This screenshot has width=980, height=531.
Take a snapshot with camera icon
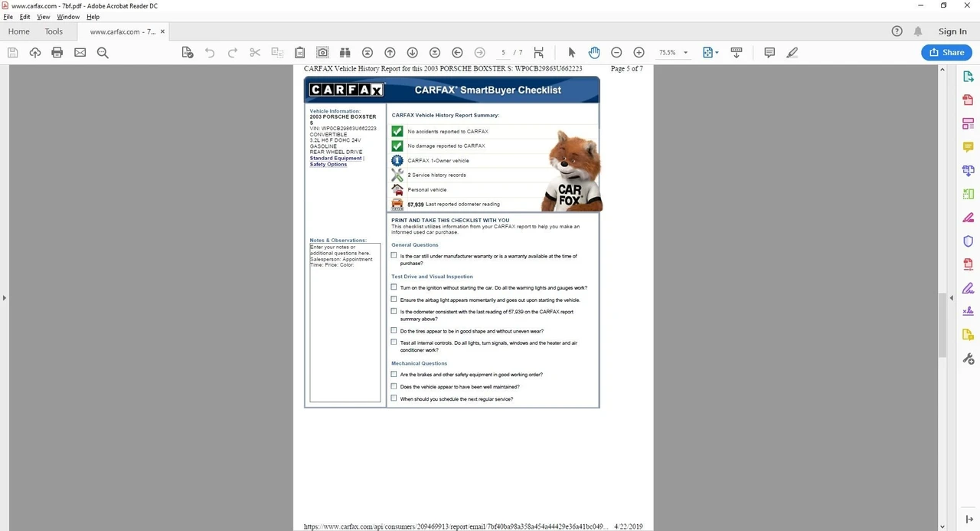323,52
